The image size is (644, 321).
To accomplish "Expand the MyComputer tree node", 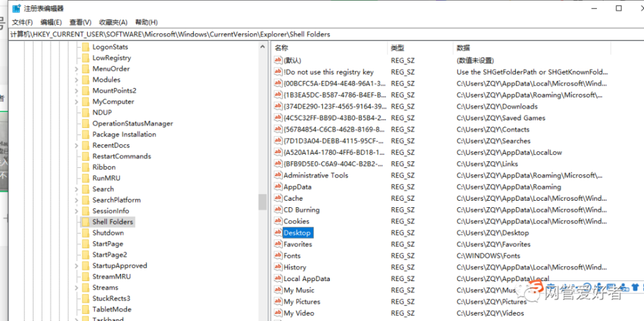I will click(x=77, y=102).
